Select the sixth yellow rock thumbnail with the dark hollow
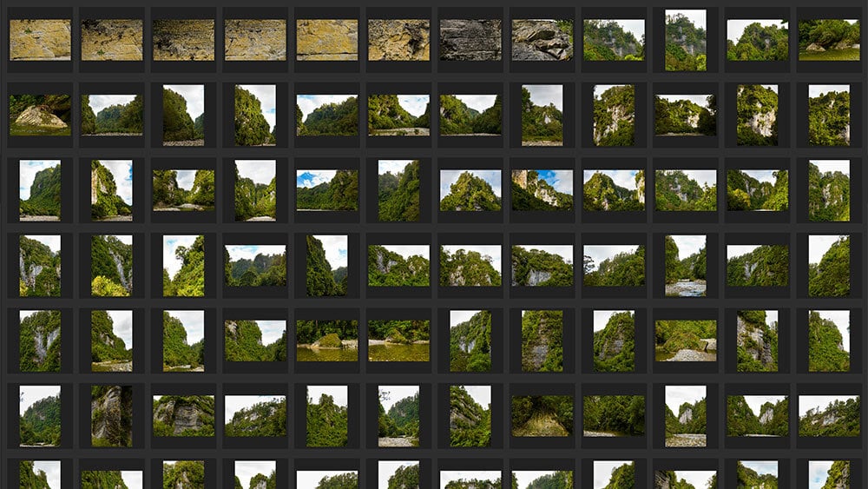The image size is (868, 489). 398,40
